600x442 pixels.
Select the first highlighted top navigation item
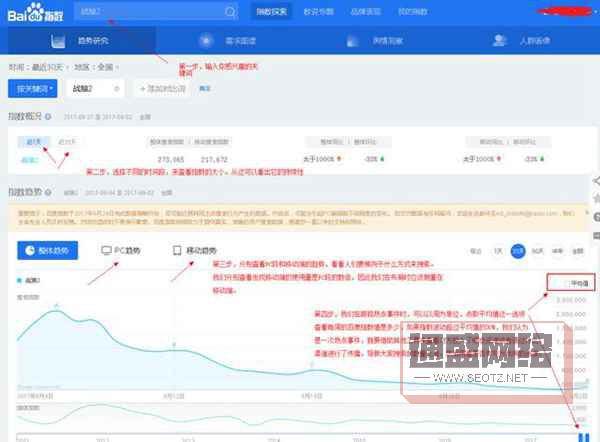coord(271,12)
